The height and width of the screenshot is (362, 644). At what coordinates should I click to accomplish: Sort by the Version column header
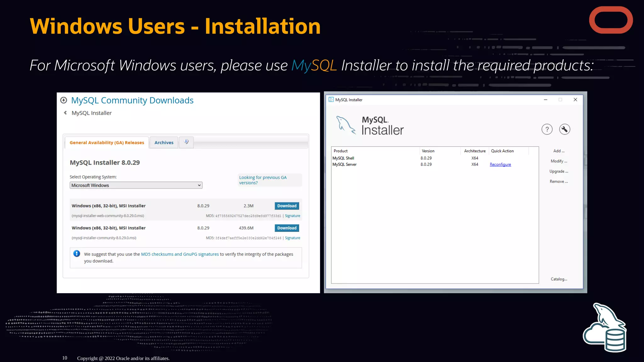(x=440, y=151)
